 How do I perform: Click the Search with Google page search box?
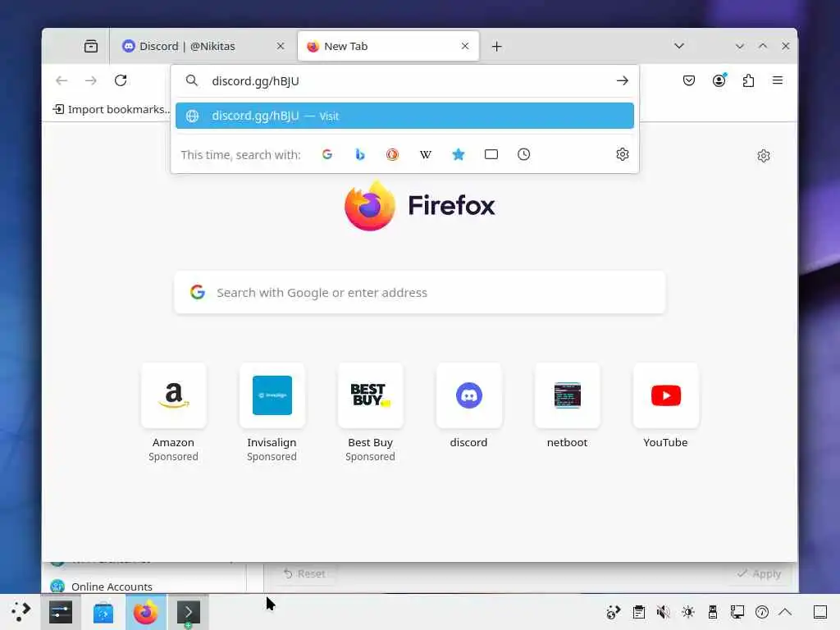click(x=419, y=293)
